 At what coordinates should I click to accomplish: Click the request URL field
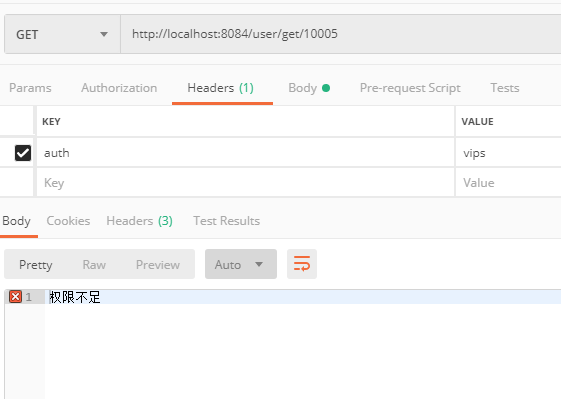tap(341, 34)
